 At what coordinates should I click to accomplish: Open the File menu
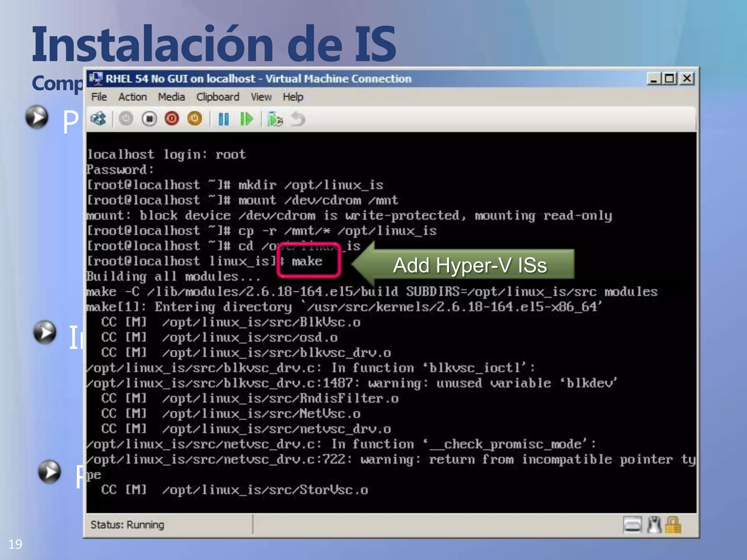99,97
